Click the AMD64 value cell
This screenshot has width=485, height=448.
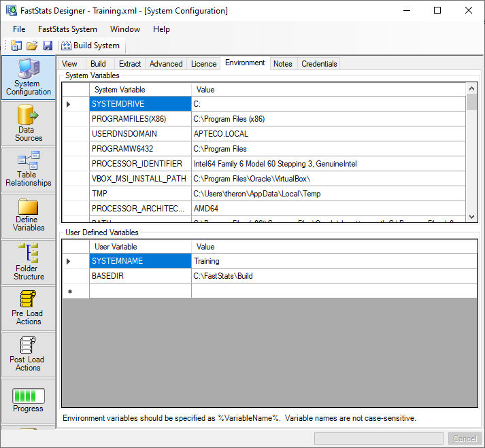coord(329,209)
